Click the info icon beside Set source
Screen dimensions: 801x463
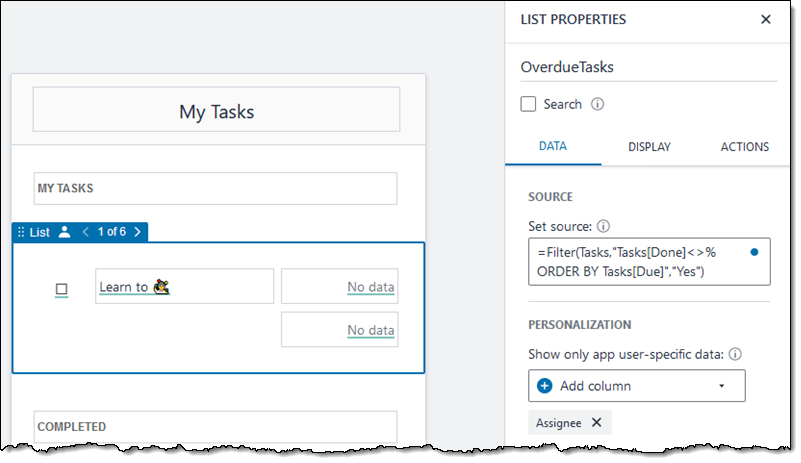pos(603,225)
